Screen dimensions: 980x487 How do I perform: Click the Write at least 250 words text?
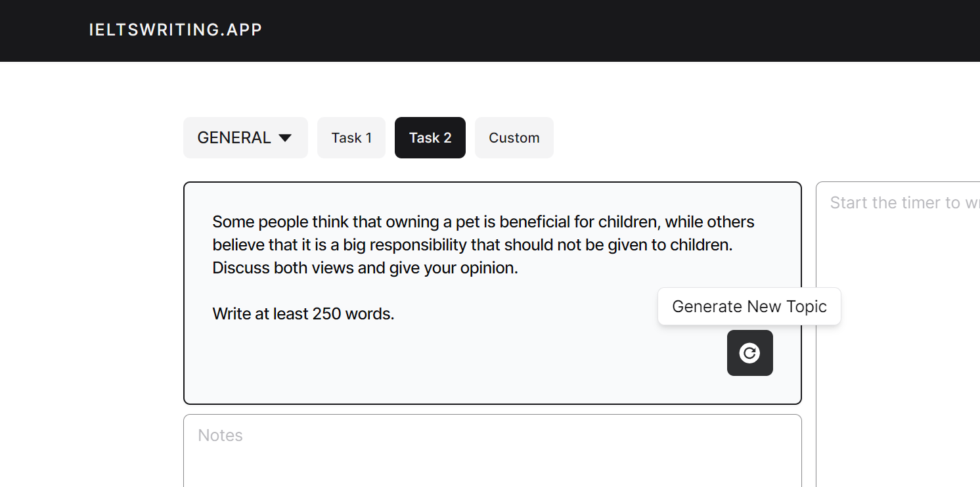pos(303,313)
